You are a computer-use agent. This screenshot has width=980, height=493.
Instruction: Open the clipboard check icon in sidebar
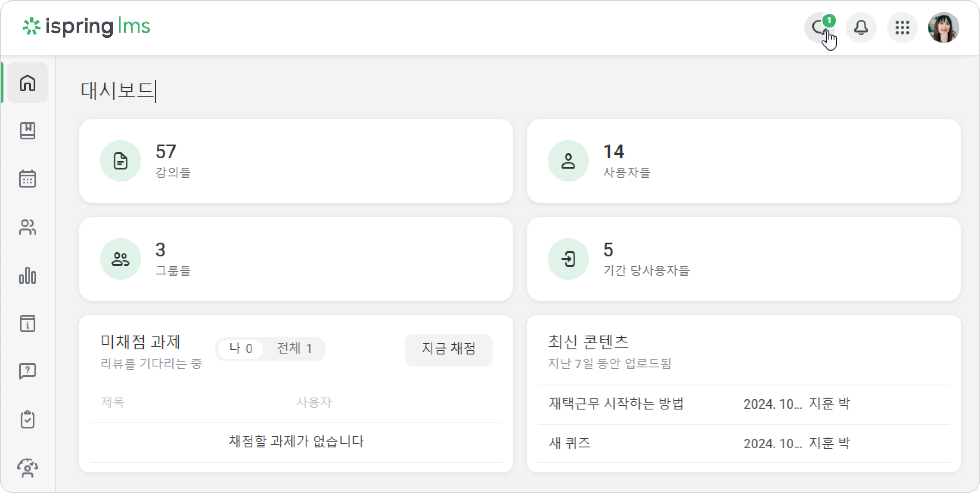click(28, 419)
